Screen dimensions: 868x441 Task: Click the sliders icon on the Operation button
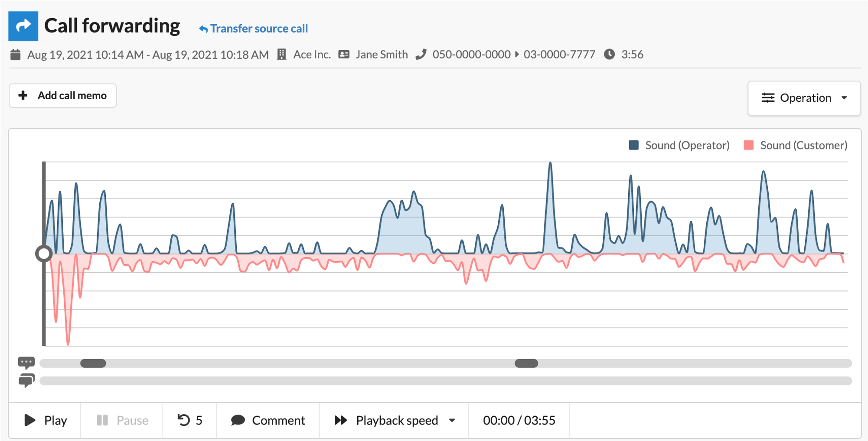[x=768, y=98]
